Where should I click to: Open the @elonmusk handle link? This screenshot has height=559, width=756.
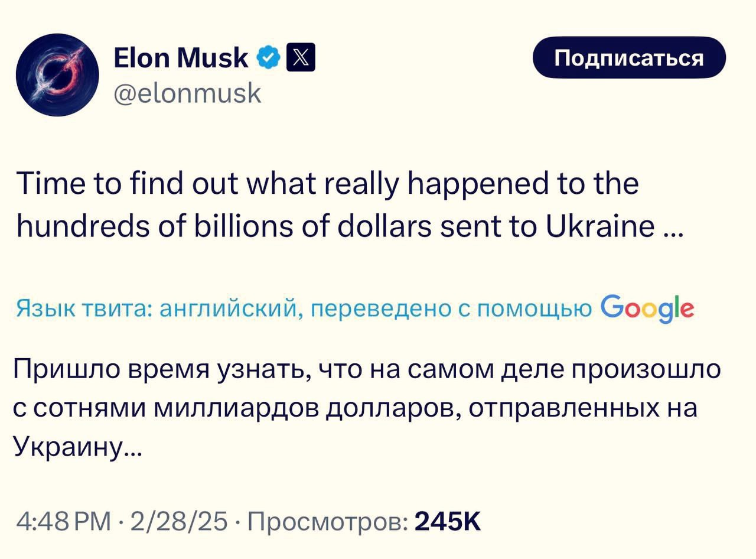pos(186,92)
